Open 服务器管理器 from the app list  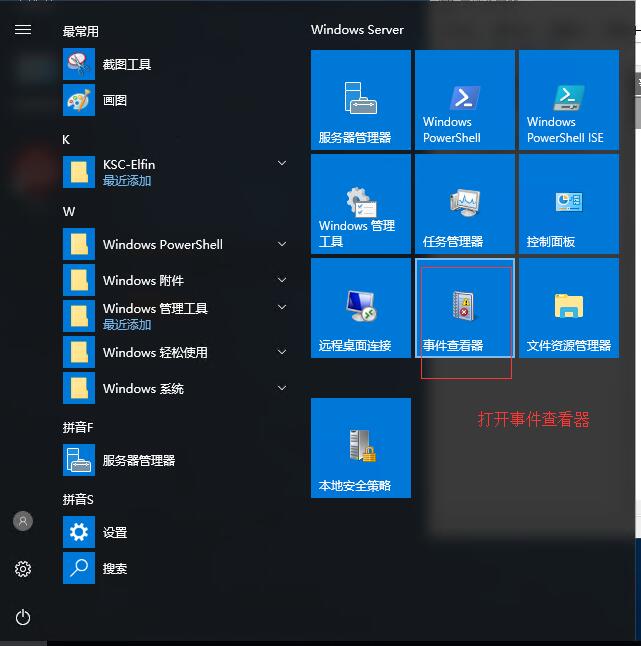(x=119, y=460)
